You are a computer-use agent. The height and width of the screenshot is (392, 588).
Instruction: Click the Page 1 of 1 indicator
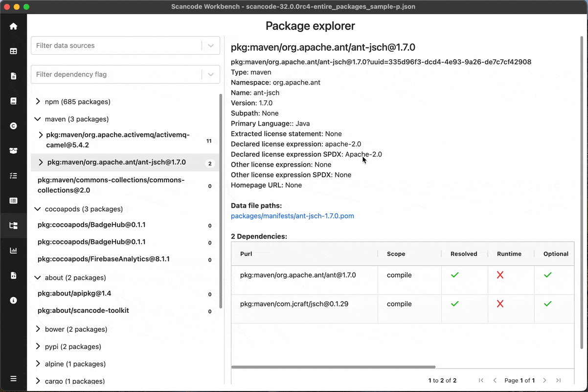[x=520, y=380]
